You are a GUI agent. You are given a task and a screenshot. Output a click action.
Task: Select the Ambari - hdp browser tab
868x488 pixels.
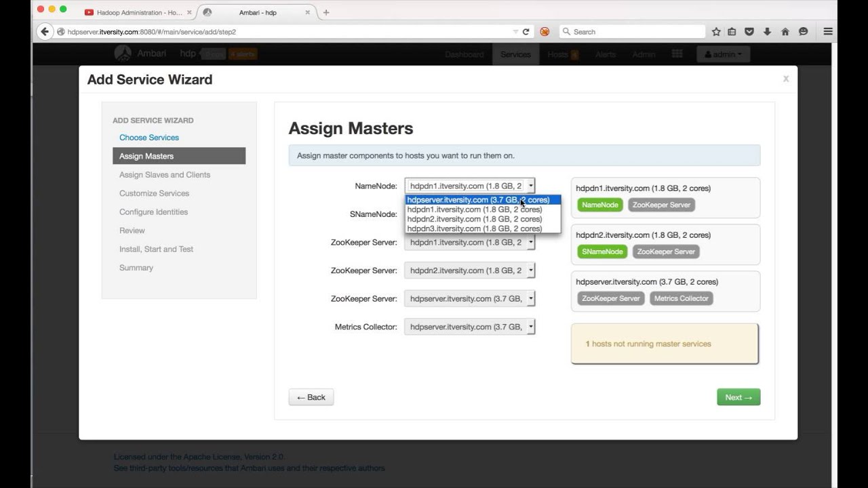(258, 12)
